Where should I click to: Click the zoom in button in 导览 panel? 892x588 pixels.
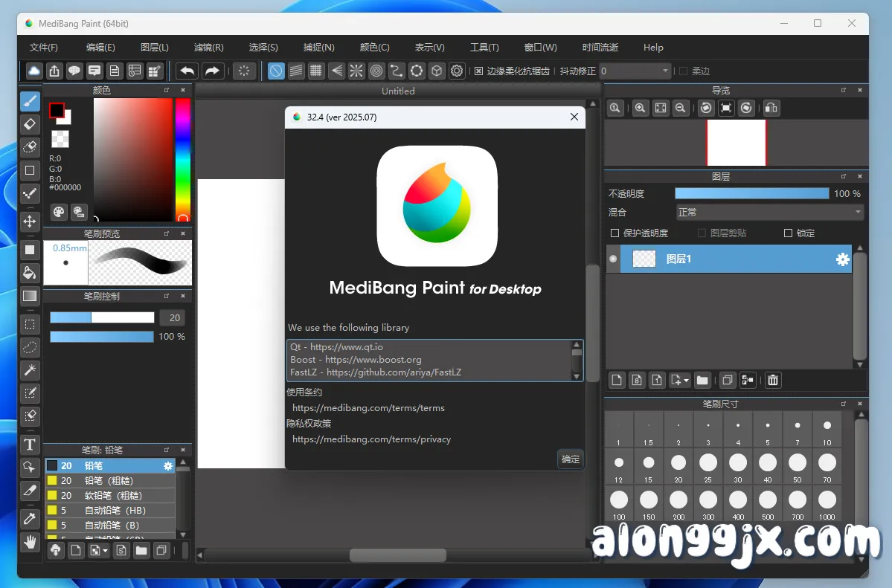(x=640, y=108)
